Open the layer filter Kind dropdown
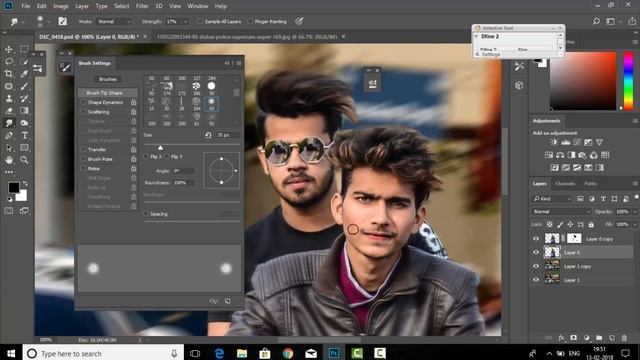This screenshot has width=640, height=360. coord(552,199)
